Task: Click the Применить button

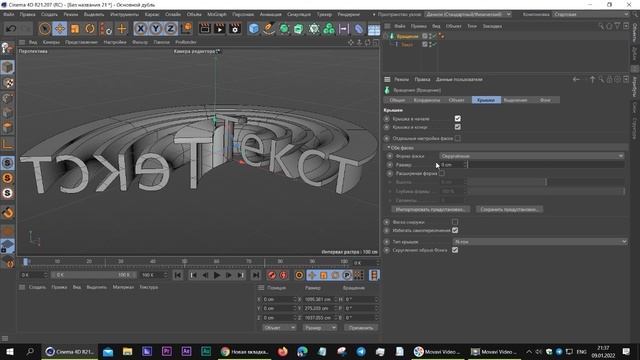Action: (x=361, y=327)
